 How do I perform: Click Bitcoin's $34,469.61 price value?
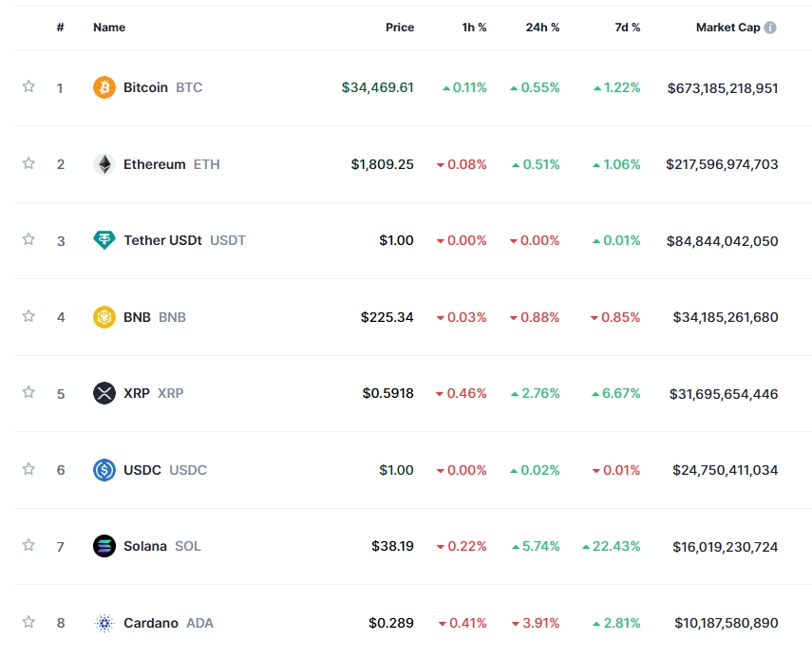pos(378,87)
